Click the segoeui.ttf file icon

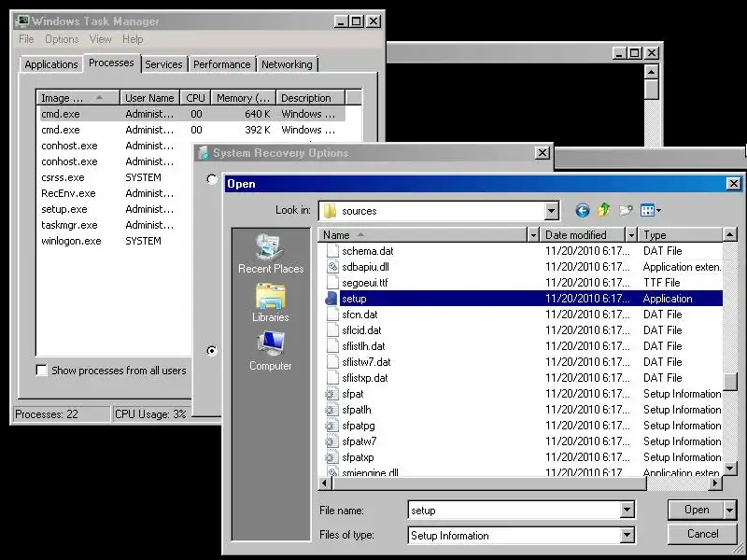[332, 283]
